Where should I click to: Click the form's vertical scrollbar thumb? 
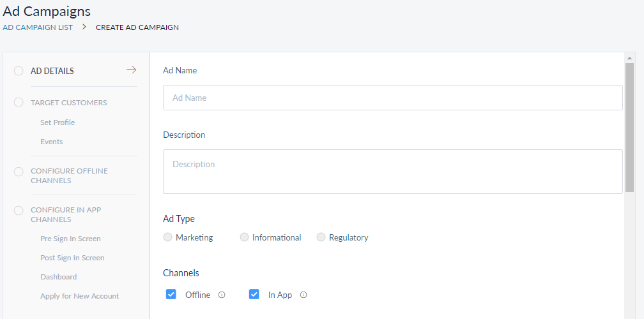(x=629, y=128)
